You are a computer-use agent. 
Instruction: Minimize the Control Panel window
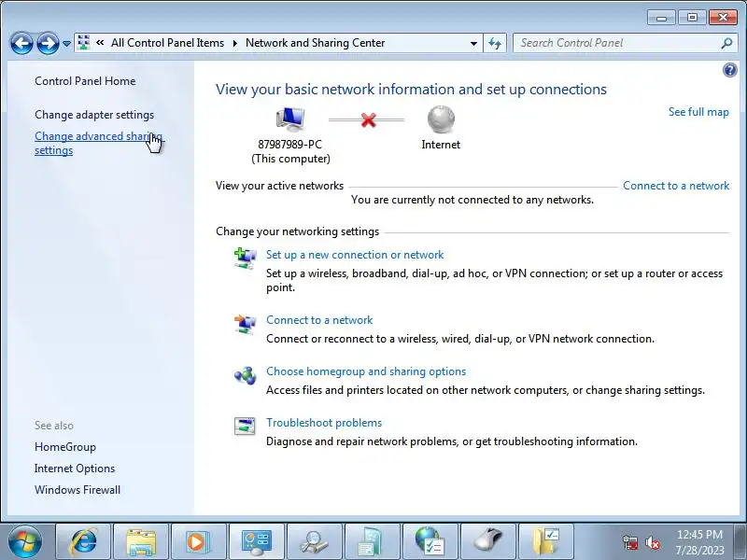click(661, 18)
